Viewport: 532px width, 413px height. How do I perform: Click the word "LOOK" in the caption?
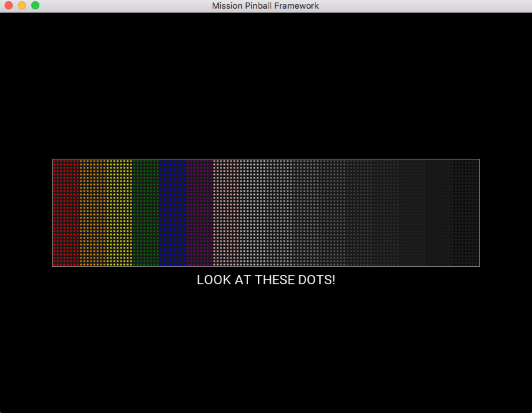pyautogui.click(x=211, y=280)
